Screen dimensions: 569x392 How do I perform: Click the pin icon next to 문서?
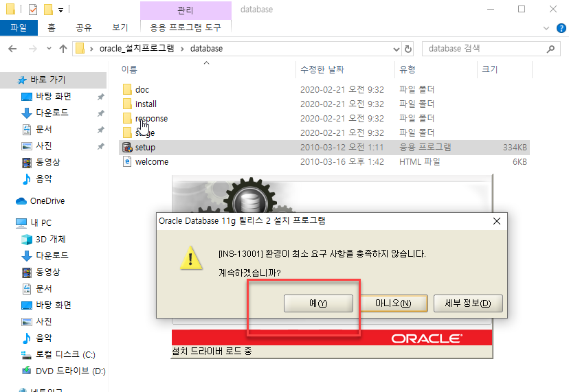pyautogui.click(x=100, y=130)
